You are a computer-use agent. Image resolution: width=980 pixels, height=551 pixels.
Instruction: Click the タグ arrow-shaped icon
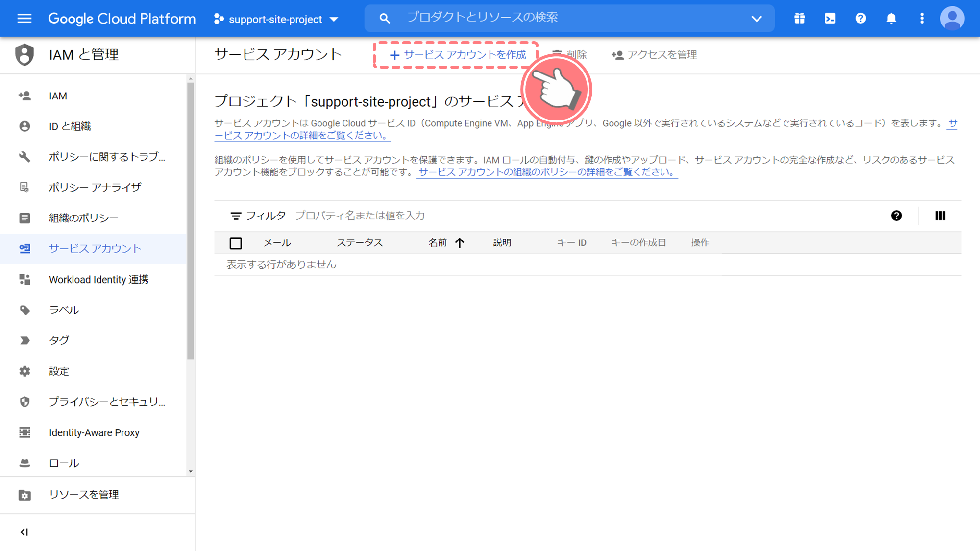click(x=24, y=340)
